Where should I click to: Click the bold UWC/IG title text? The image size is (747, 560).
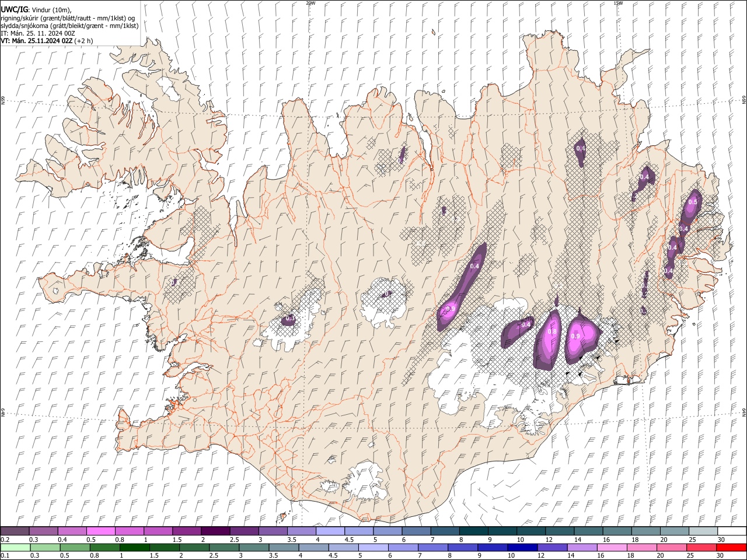(14, 9)
